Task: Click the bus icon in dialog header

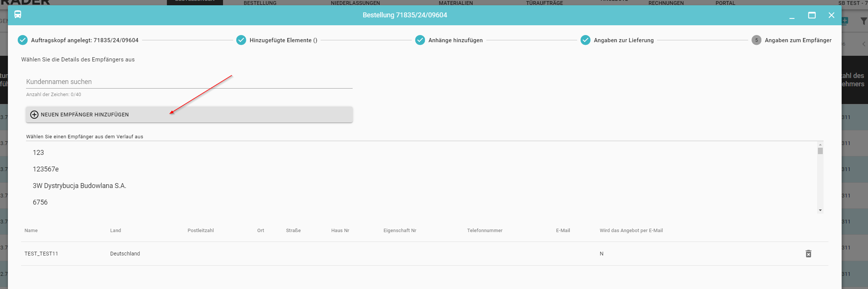Action: point(18,15)
